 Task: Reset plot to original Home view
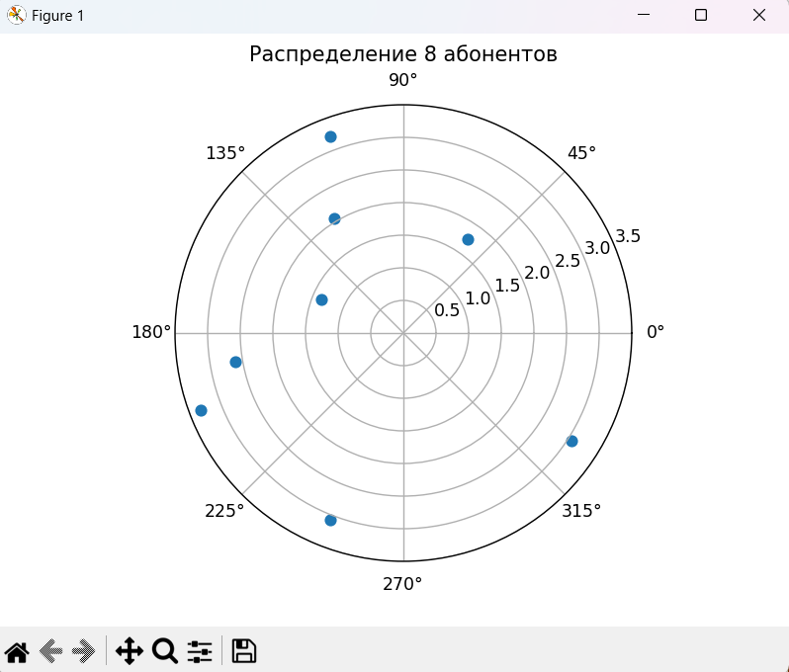(x=17, y=652)
